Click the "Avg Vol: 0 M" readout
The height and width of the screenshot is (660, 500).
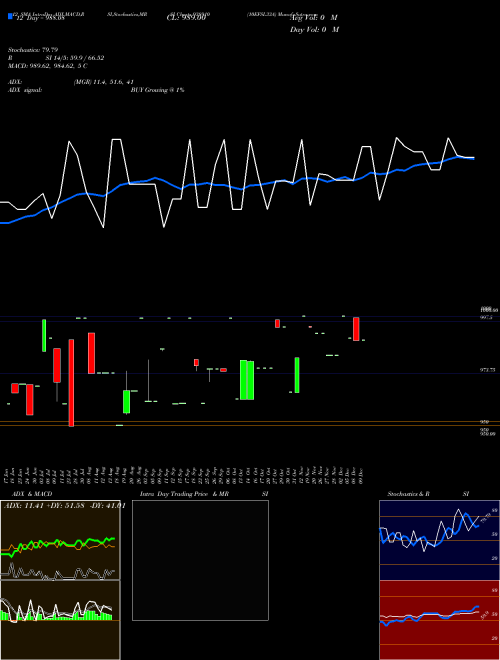coord(313,18)
